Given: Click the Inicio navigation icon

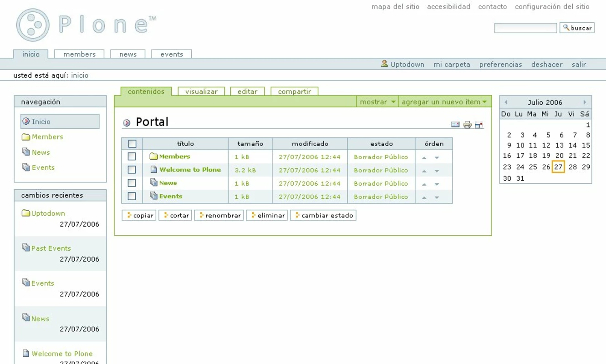Looking at the screenshot, I should coord(26,121).
